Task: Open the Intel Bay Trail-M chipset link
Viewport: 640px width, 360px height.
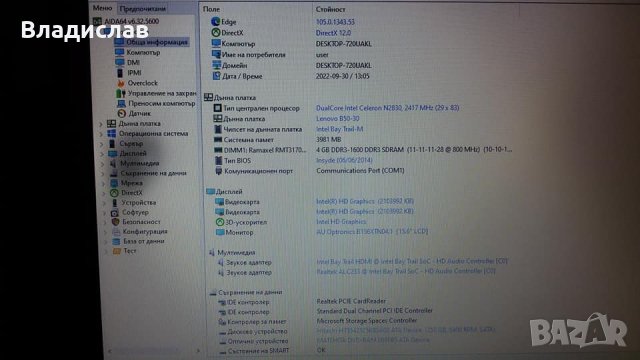Action: [340, 129]
